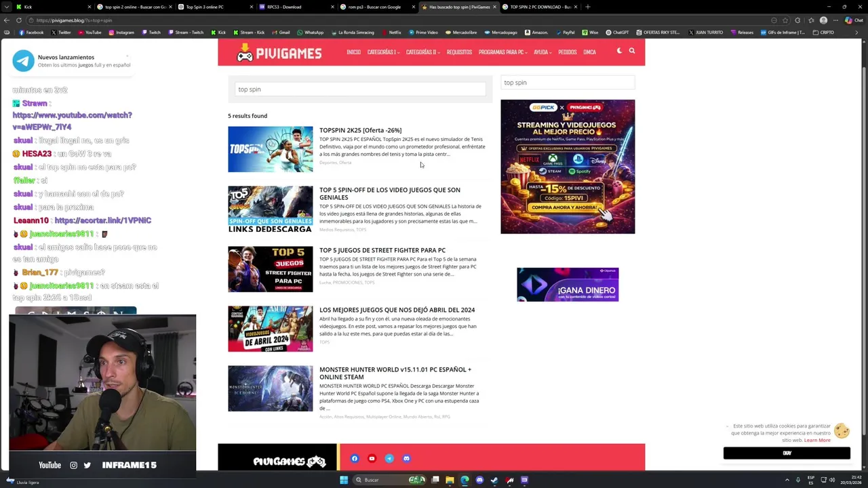
Task: Click the footer PiviGames logo
Action: point(289,462)
